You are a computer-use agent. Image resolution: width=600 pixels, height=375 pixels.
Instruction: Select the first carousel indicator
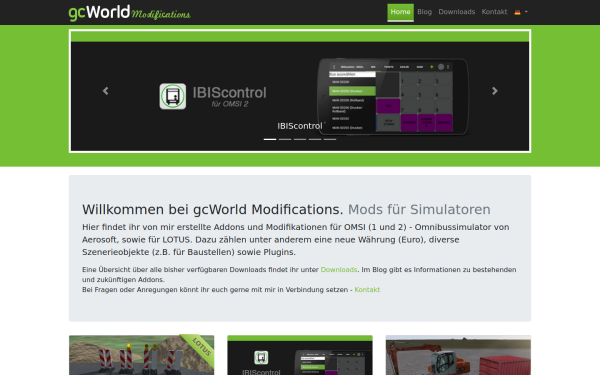click(x=270, y=139)
